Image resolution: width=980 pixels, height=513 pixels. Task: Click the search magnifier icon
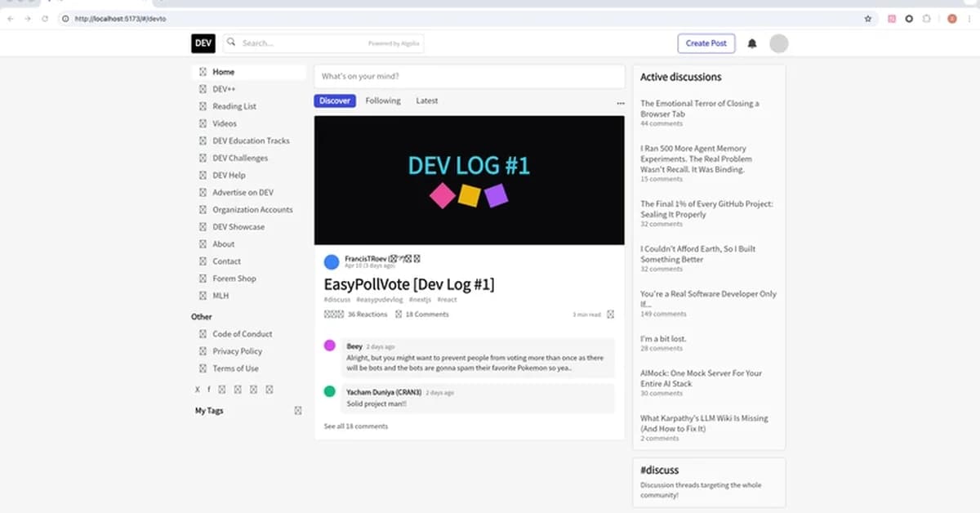point(229,41)
